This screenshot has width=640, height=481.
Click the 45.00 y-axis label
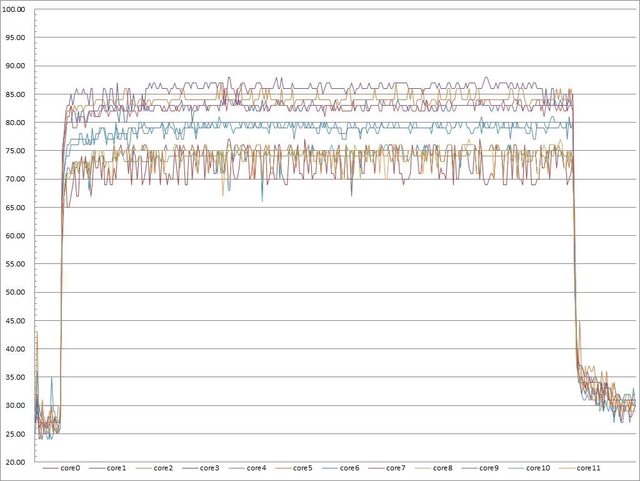[19, 321]
